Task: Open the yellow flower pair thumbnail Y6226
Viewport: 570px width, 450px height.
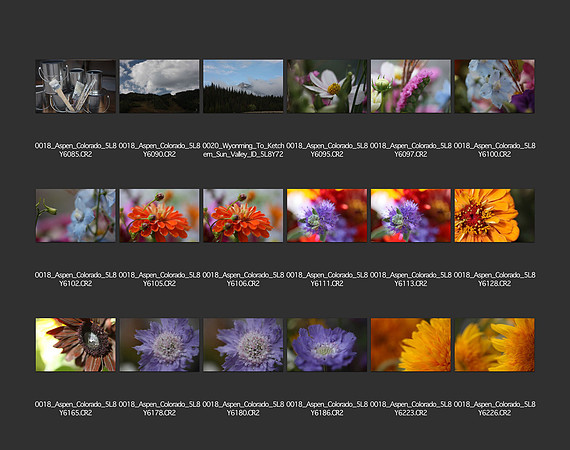Action: [x=494, y=345]
